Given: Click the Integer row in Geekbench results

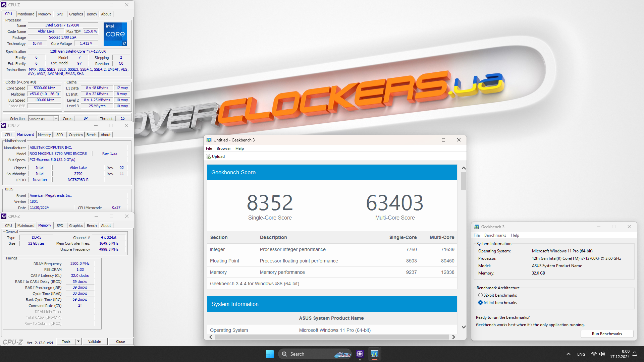Looking at the screenshot, I should [332, 249].
